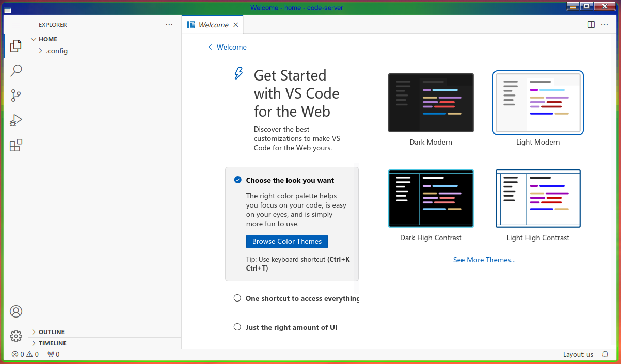The width and height of the screenshot is (621, 364).
Task: Open the Extensions view icon
Action: [x=16, y=145]
